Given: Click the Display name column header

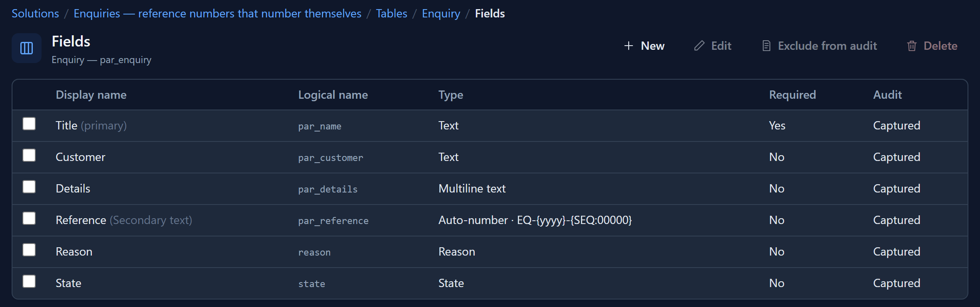Looking at the screenshot, I should tap(91, 95).
